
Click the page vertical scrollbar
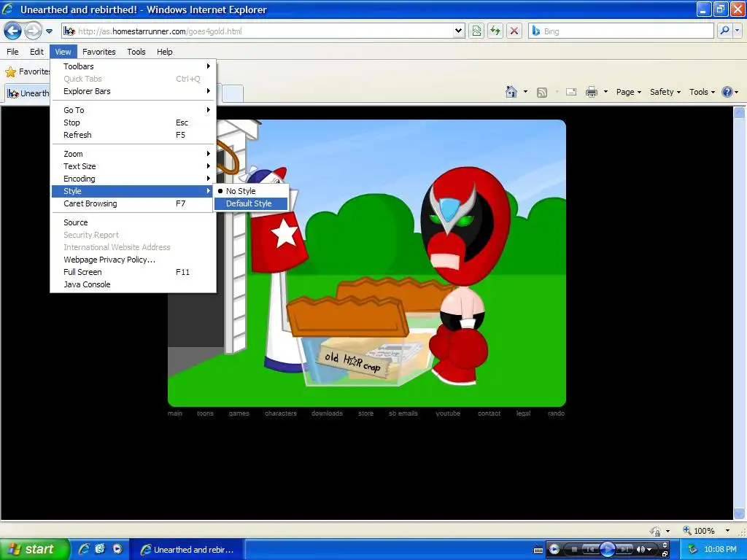(x=739, y=313)
